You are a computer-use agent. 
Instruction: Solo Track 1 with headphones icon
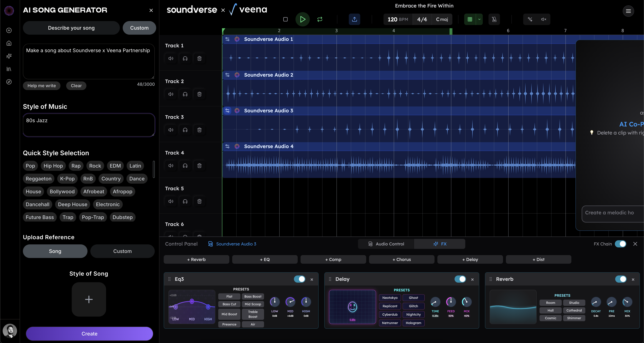tap(185, 58)
